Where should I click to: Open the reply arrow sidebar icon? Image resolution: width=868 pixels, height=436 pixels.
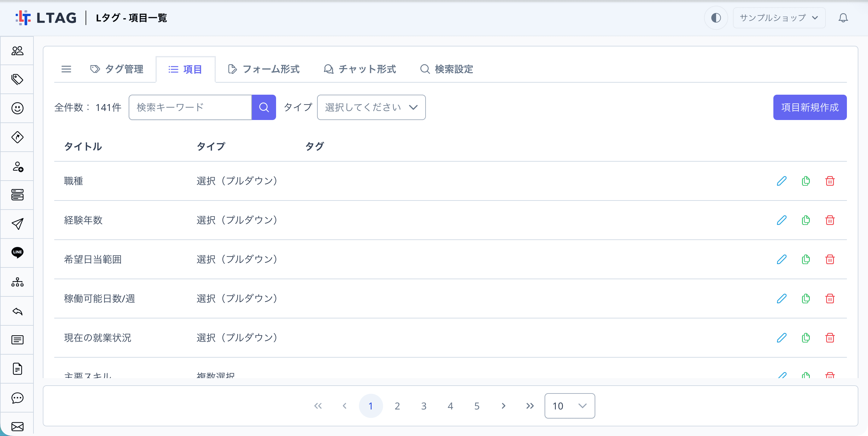17,311
